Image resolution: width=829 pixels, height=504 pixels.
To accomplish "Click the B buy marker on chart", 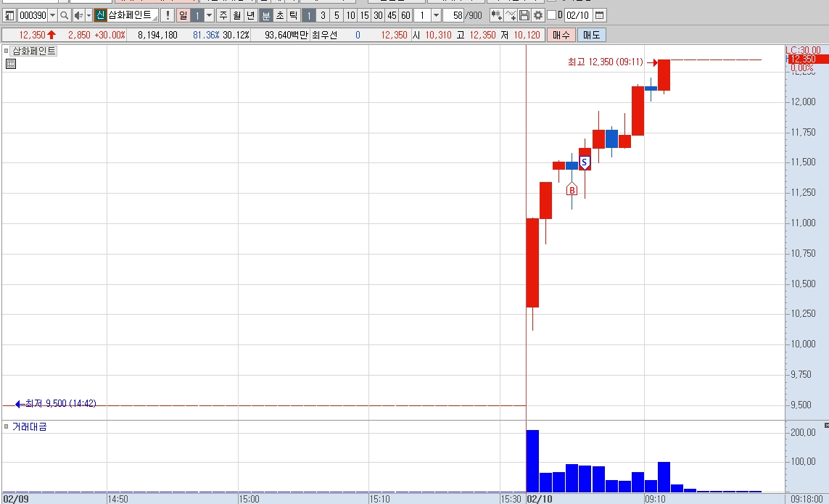I will pos(572,190).
